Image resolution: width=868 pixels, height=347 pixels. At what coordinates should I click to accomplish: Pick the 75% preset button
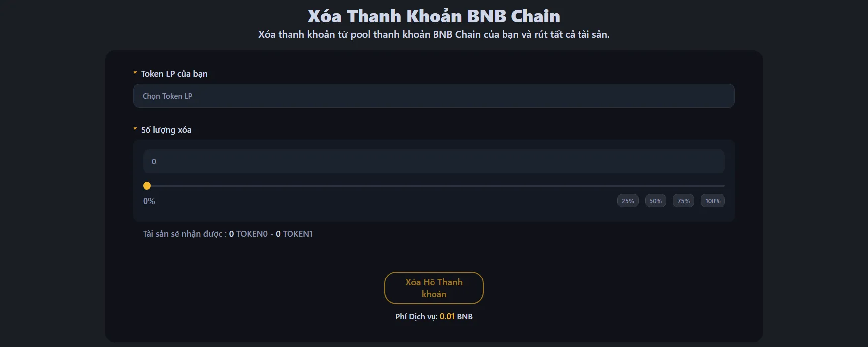683,201
